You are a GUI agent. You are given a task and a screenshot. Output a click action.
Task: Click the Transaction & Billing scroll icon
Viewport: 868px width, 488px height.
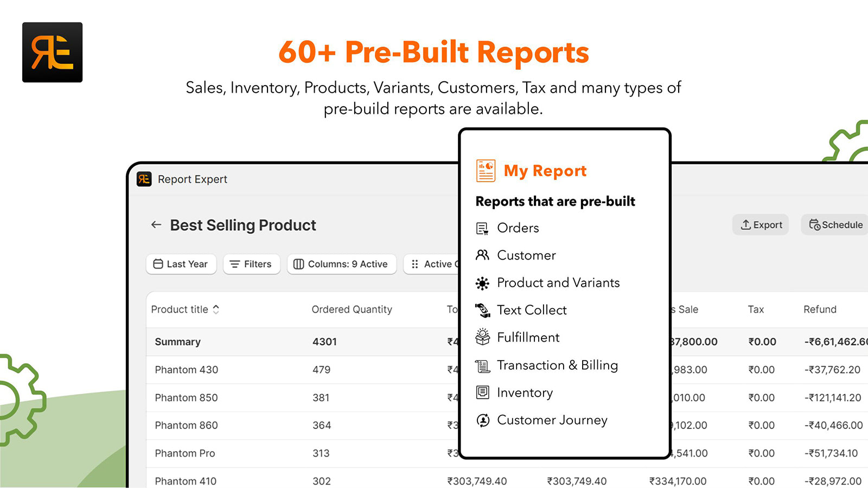tap(483, 365)
